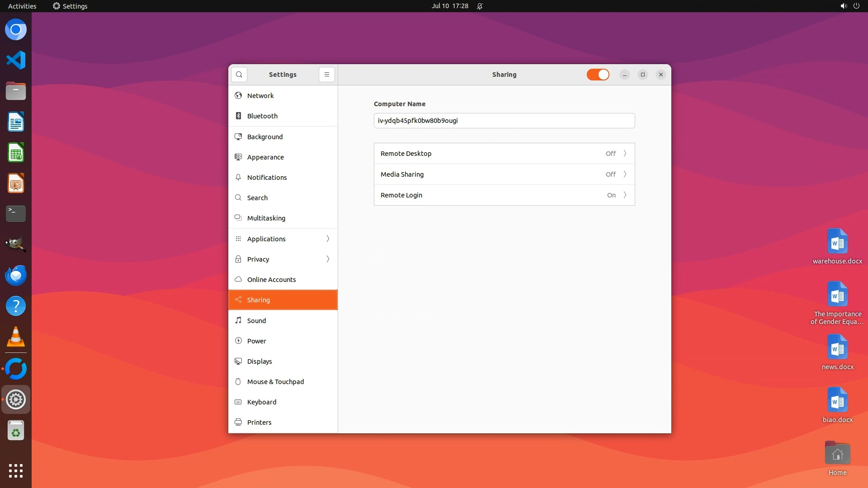Expand the Applications submenu chevron
Screen dimensions: 868x488
[328, 239]
